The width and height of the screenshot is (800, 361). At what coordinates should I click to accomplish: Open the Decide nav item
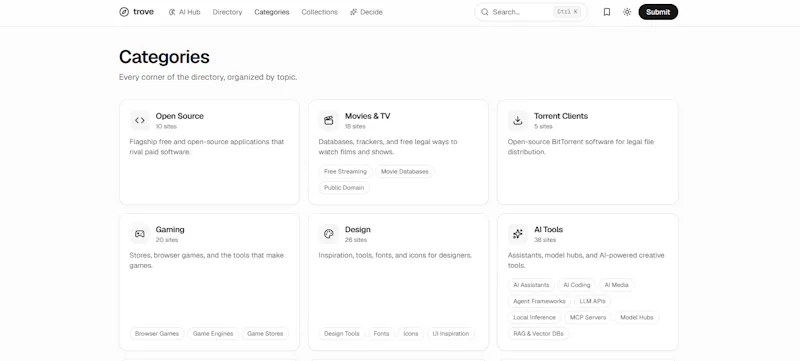pyautogui.click(x=366, y=12)
